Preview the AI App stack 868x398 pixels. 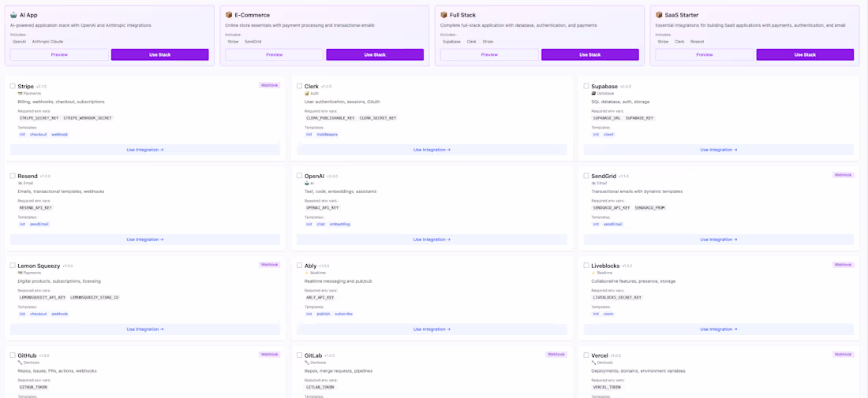point(59,54)
